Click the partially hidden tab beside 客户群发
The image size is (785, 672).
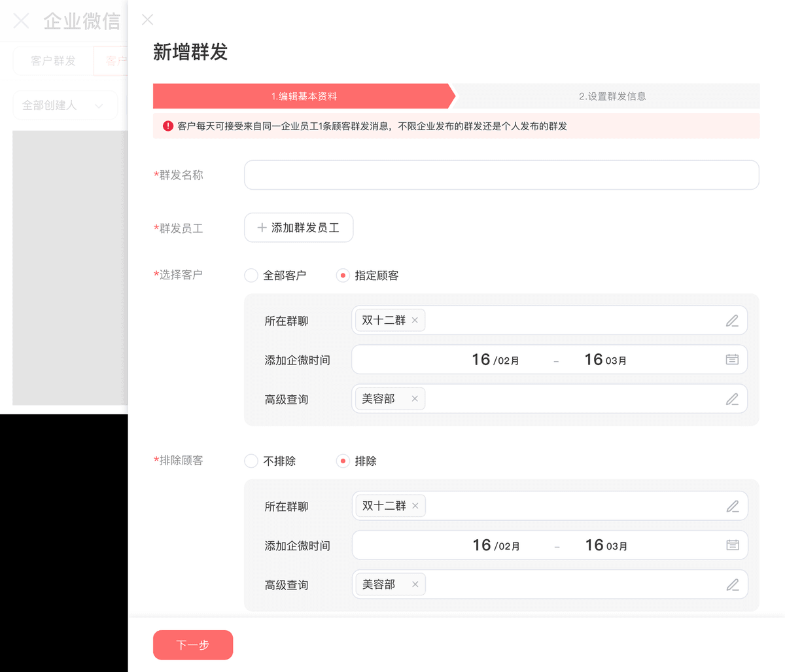click(x=111, y=61)
